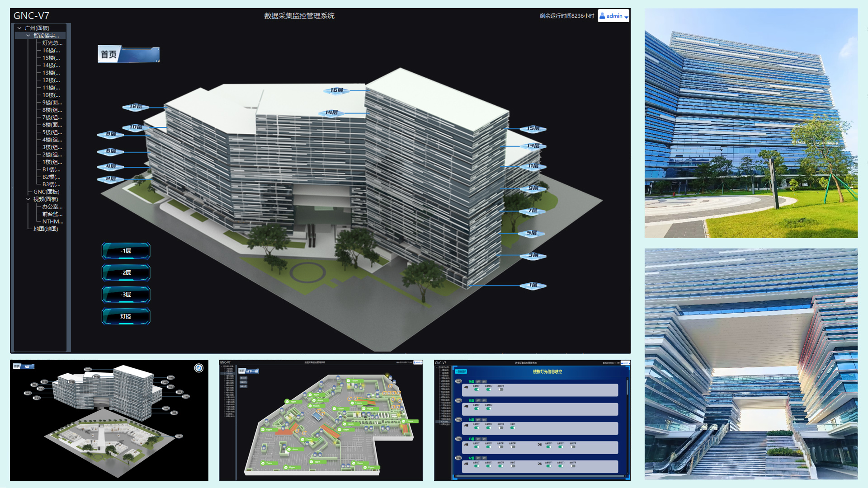
Task: Click the 灯控 light control button
Action: [x=126, y=316]
